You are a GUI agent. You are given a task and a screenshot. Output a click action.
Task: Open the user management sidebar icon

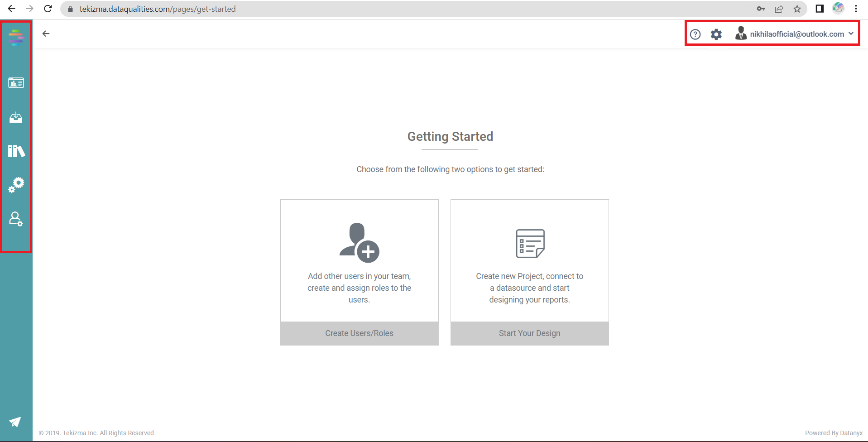(16, 219)
